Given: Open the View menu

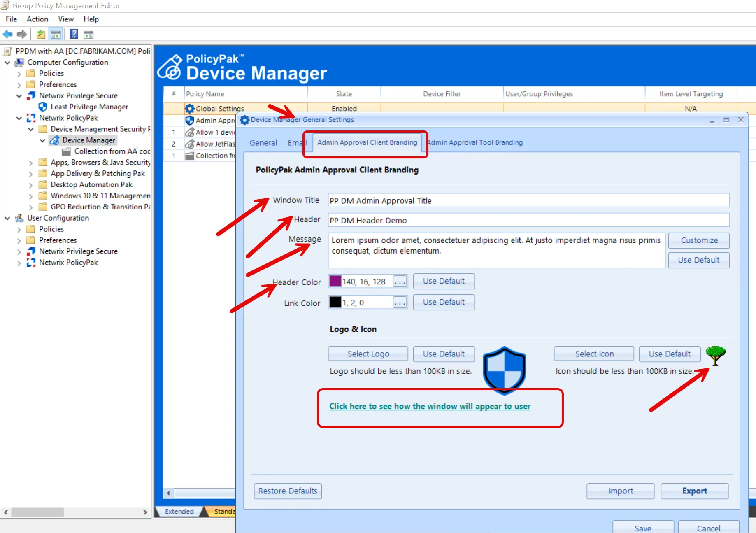Looking at the screenshot, I should click(x=66, y=19).
